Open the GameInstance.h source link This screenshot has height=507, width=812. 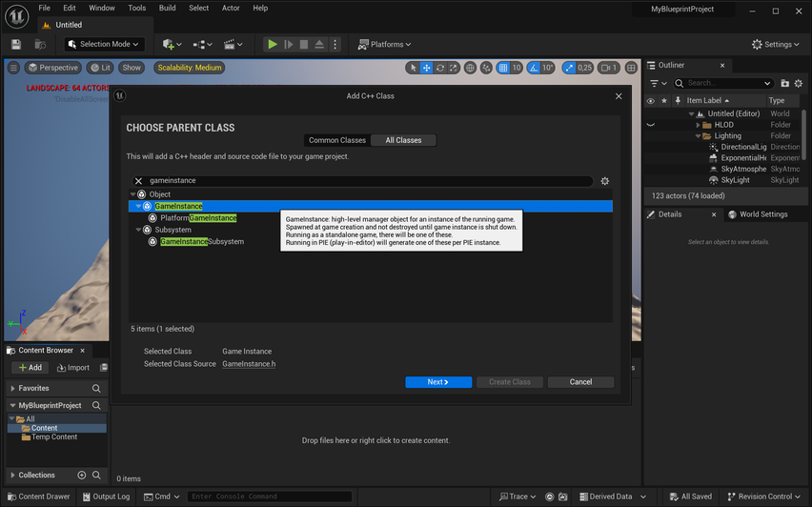point(249,364)
